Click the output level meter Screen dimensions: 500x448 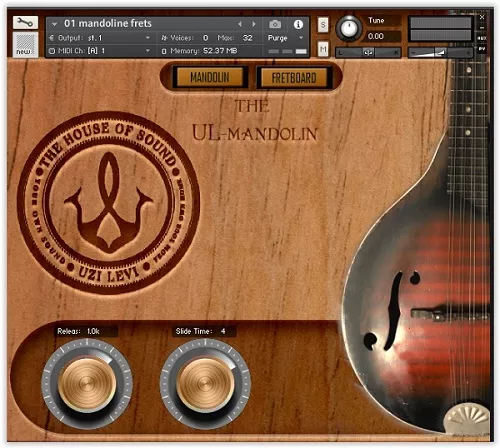click(440, 29)
